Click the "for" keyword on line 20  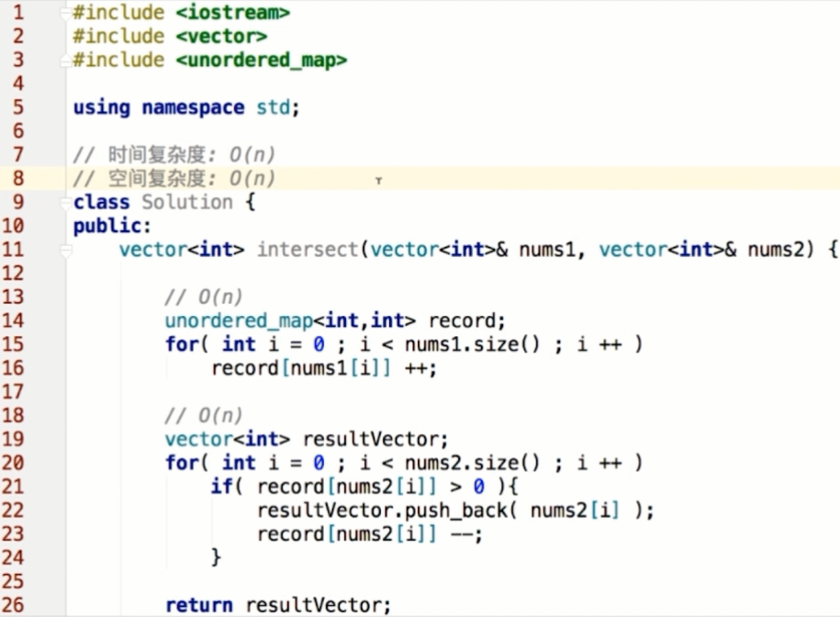[182, 463]
